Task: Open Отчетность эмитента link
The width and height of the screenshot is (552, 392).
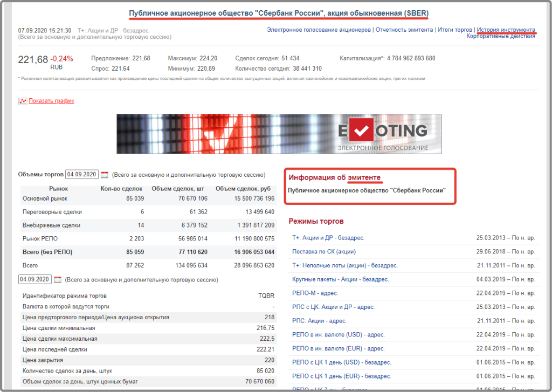Action: [x=404, y=30]
